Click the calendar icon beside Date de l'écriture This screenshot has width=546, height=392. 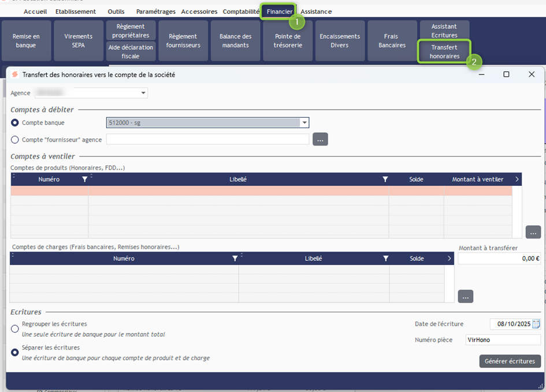pyautogui.click(x=536, y=324)
